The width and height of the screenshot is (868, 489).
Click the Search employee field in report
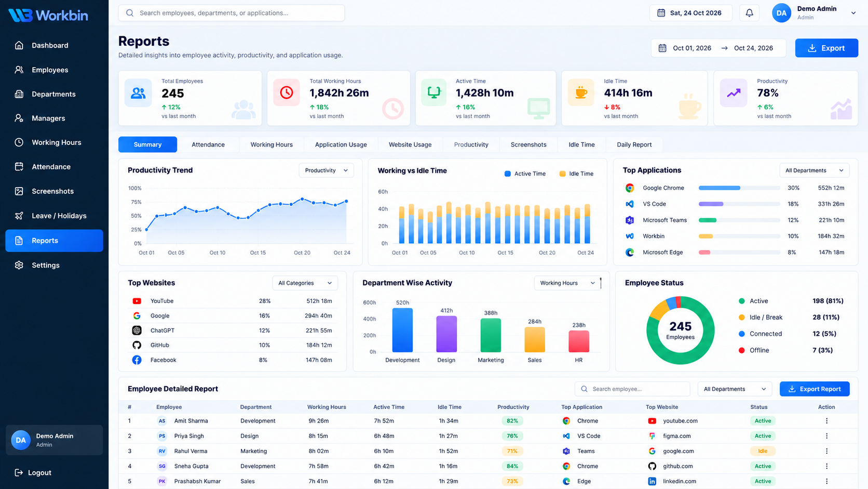(x=632, y=389)
